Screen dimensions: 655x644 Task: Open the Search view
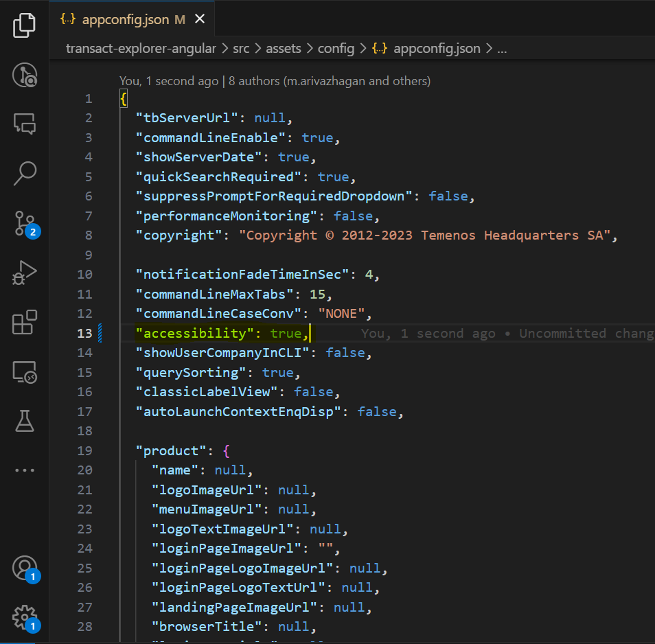25,173
